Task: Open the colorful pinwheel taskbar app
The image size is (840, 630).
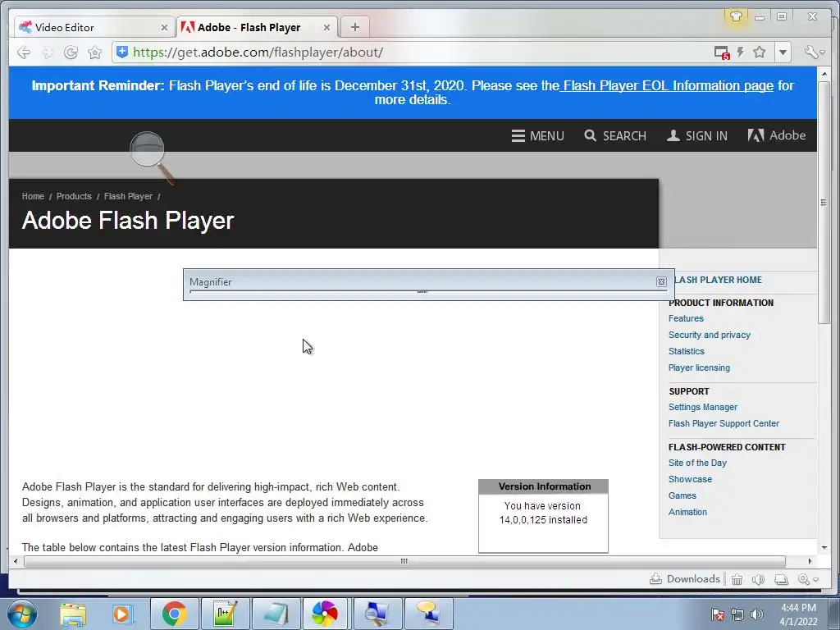Action: click(325, 614)
